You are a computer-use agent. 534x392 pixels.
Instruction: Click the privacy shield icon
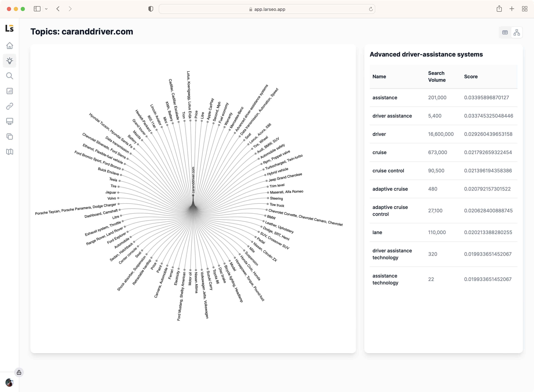[x=151, y=9]
